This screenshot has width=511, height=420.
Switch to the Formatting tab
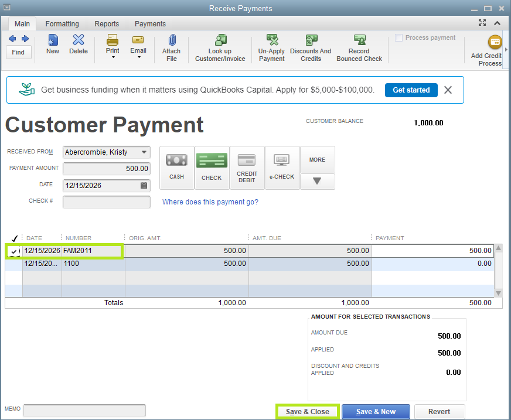(62, 24)
